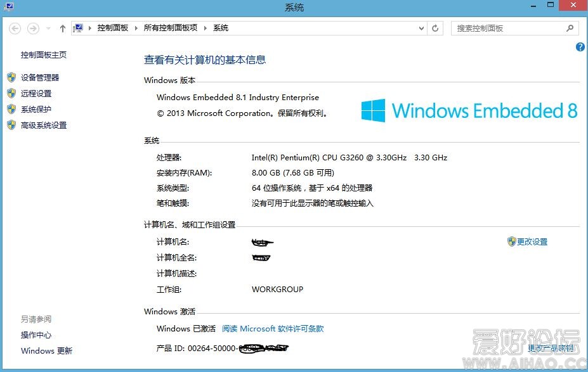Maximize the 系统 window

point(551,5)
